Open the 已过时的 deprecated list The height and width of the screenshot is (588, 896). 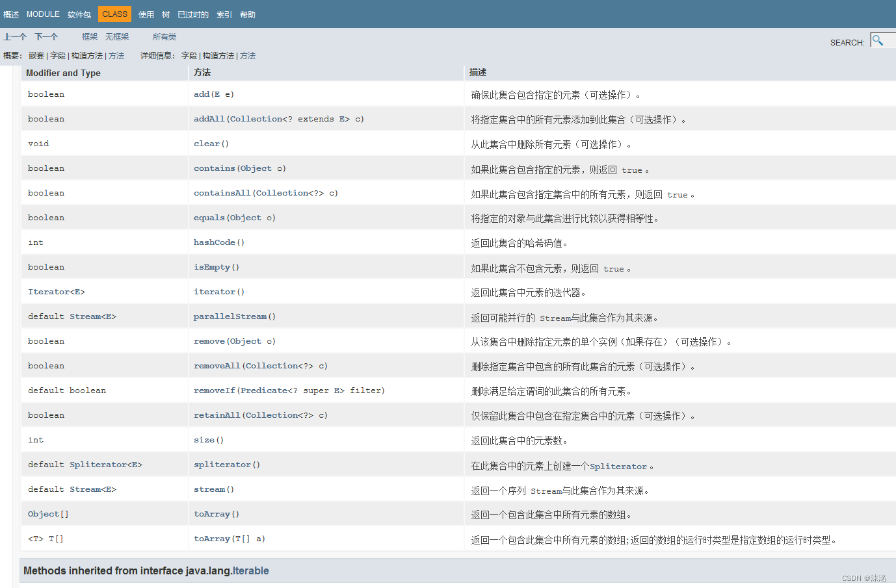pos(192,14)
